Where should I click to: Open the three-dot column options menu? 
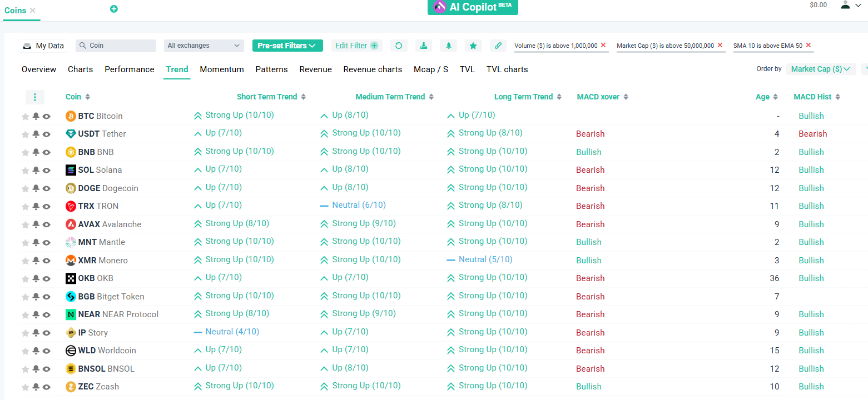(x=35, y=97)
